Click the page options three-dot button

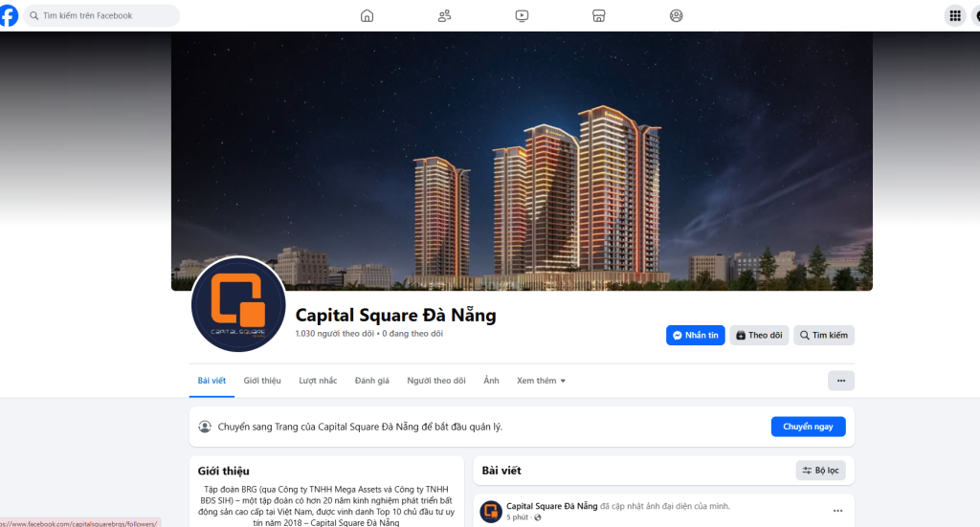point(841,381)
